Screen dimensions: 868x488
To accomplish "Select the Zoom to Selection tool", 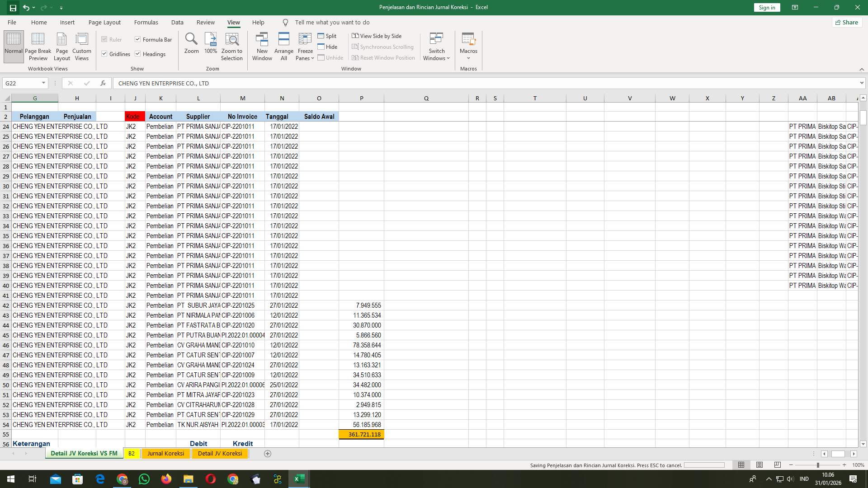I will pos(232,46).
